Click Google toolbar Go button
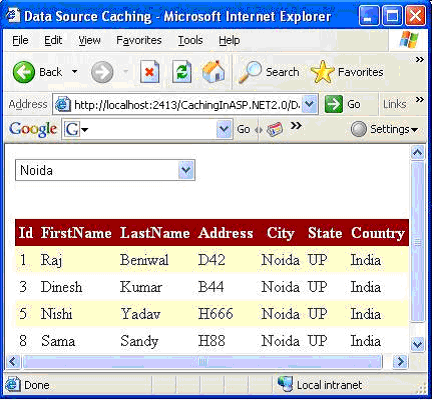Image resolution: width=432 pixels, height=400 pixels. [243, 129]
